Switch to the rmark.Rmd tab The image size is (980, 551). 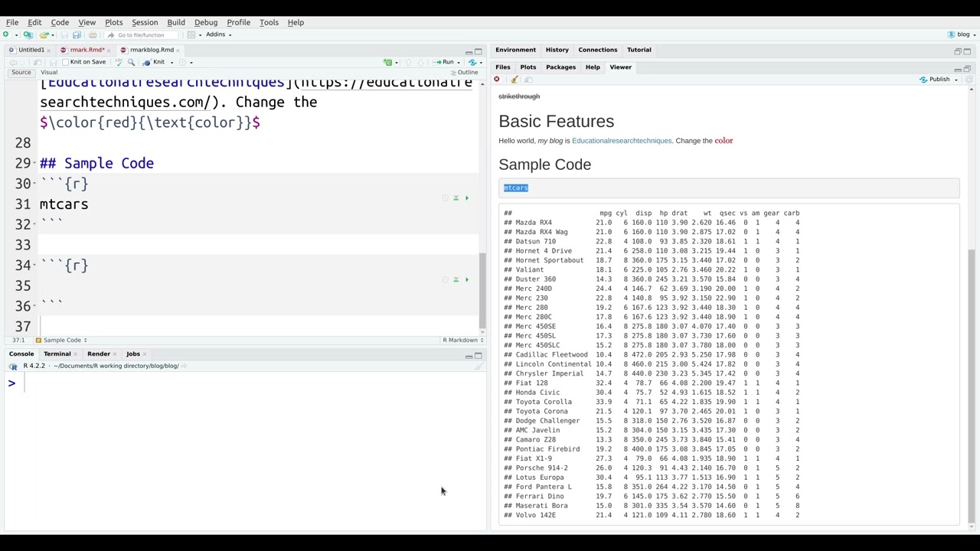87,50
